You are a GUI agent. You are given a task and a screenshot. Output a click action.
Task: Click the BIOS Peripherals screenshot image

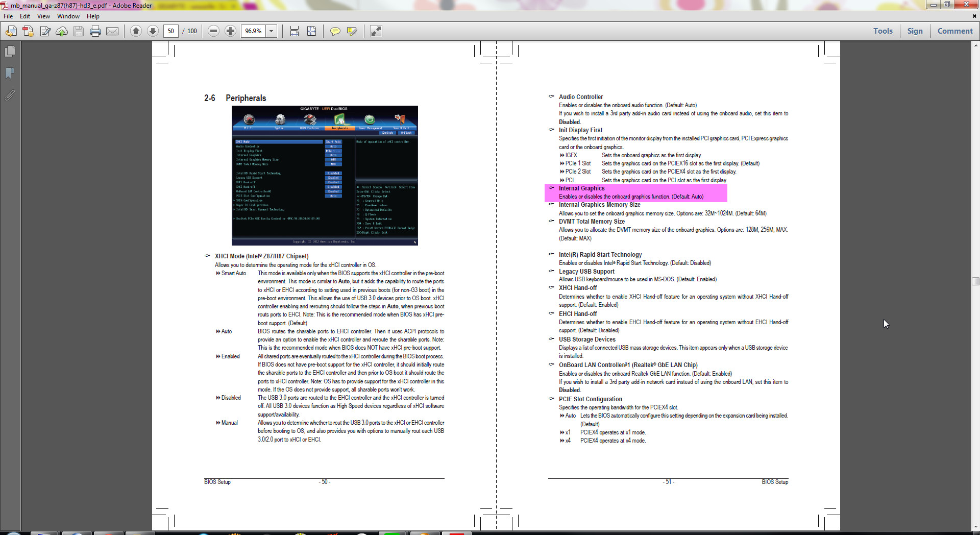[x=325, y=176]
